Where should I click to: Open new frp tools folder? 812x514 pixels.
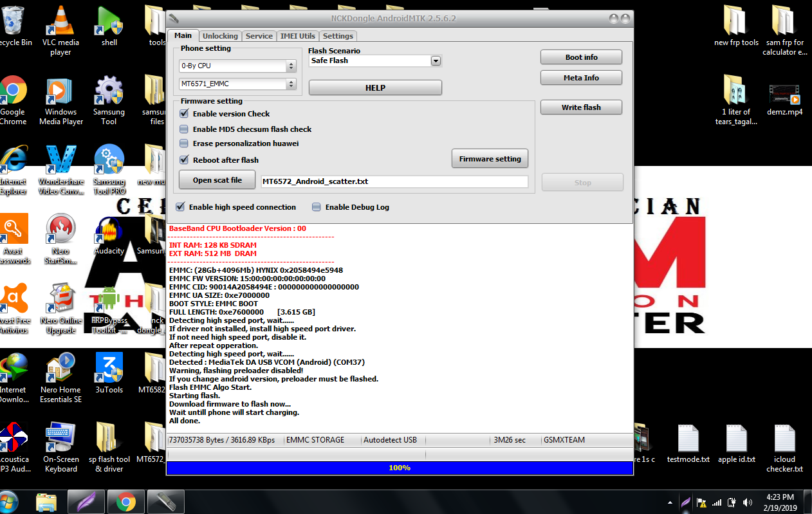(x=736, y=26)
